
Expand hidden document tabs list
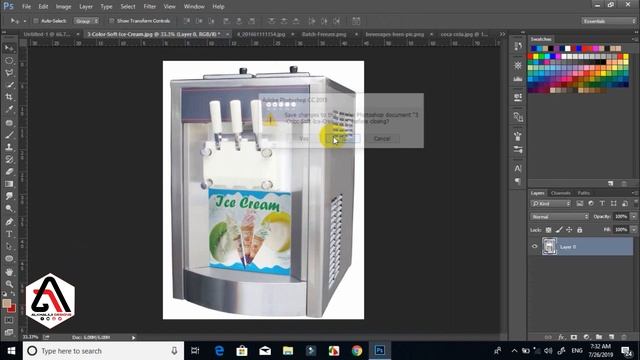pyautogui.click(x=502, y=34)
